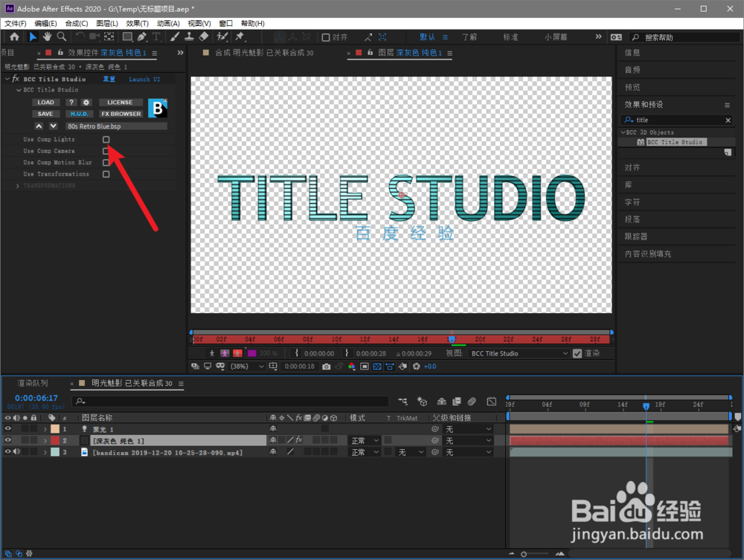
Task: Click the Home icon in the toolbar
Action: (x=14, y=36)
